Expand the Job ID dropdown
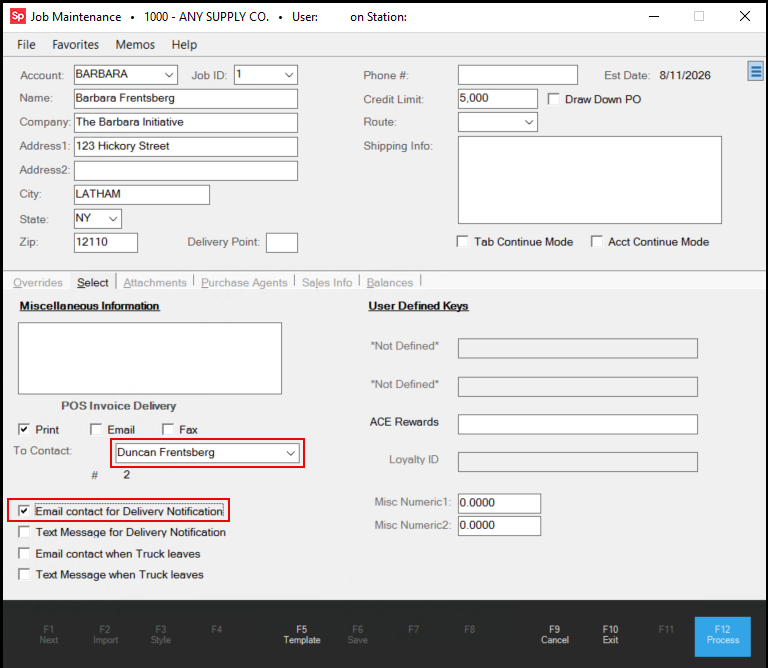The image size is (768, 668). (x=289, y=75)
